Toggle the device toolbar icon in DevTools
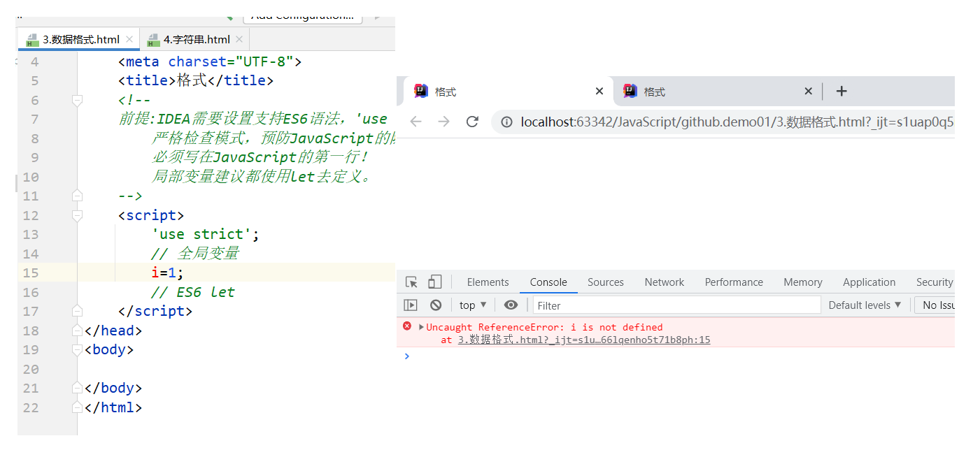The height and width of the screenshot is (450, 980). coord(434,282)
